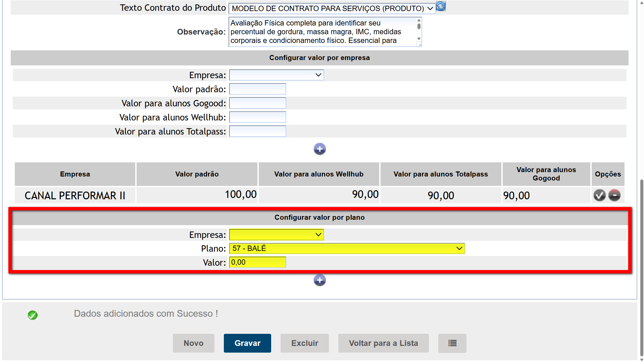Click the Valor para alunos Wellhub field
644x362 pixels.
[257, 117]
